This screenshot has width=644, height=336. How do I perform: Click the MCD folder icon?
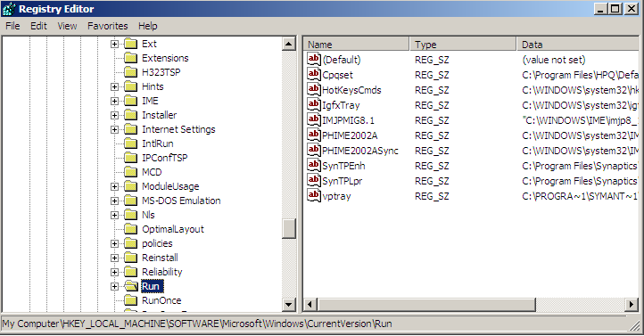point(130,172)
